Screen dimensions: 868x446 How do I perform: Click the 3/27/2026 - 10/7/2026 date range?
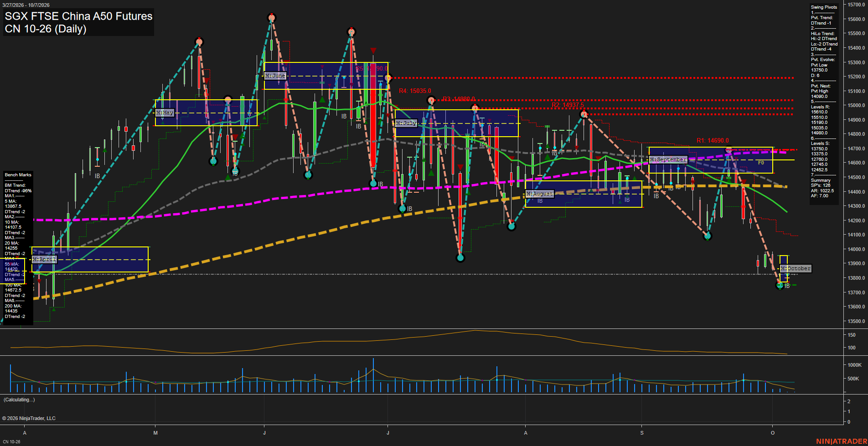(26, 5)
